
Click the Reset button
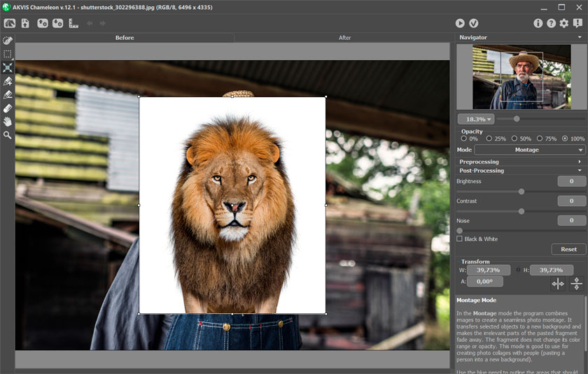point(568,249)
